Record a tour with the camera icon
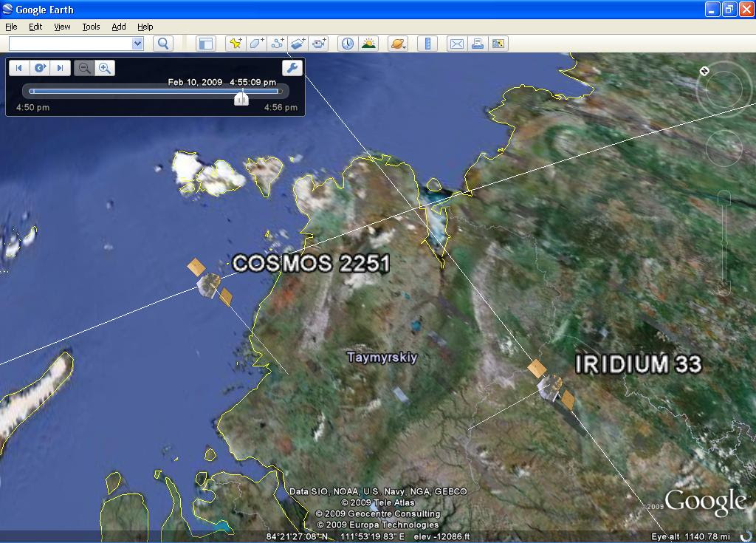The width and height of the screenshot is (756, 543). [318, 44]
